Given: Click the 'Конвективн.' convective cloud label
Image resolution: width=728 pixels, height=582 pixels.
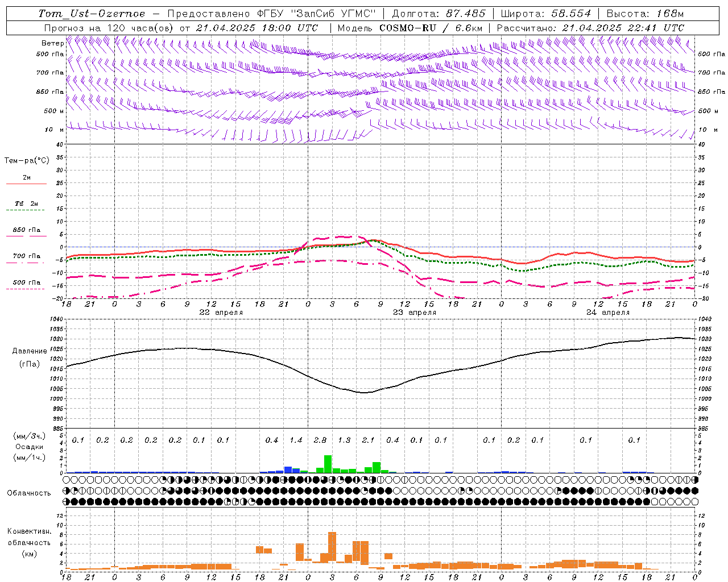Looking at the screenshot, I should click(x=29, y=531).
